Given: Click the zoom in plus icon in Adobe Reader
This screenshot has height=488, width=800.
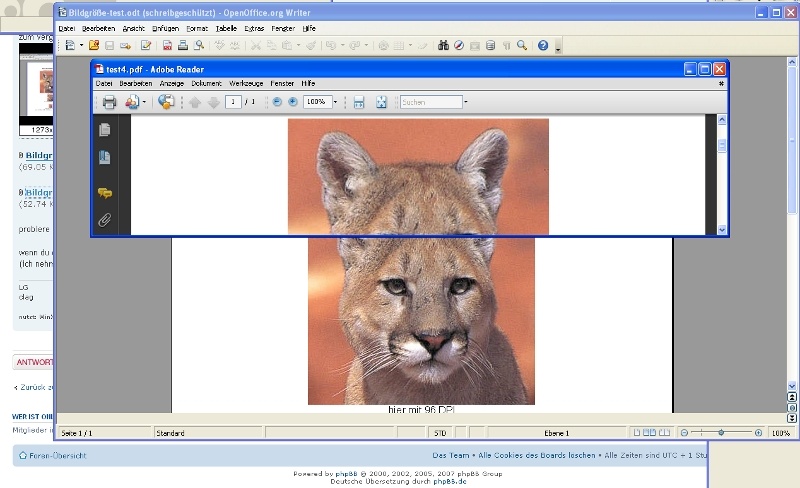Looking at the screenshot, I should click(292, 102).
